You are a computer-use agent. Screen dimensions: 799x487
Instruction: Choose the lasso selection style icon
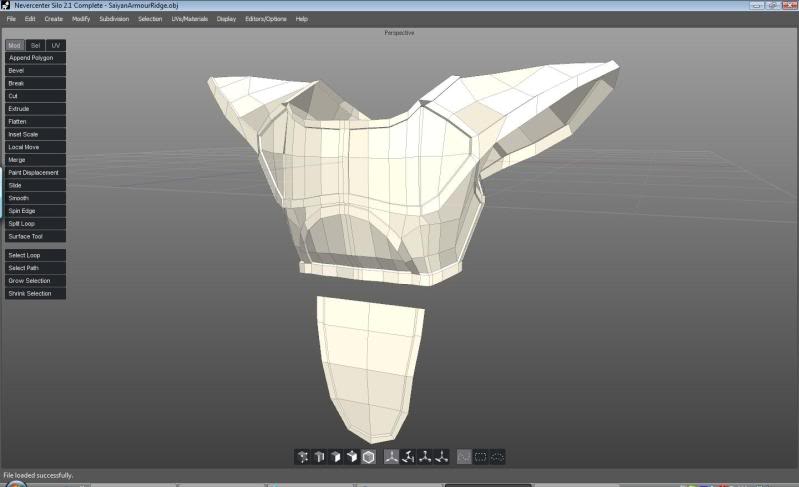[x=497, y=457]
